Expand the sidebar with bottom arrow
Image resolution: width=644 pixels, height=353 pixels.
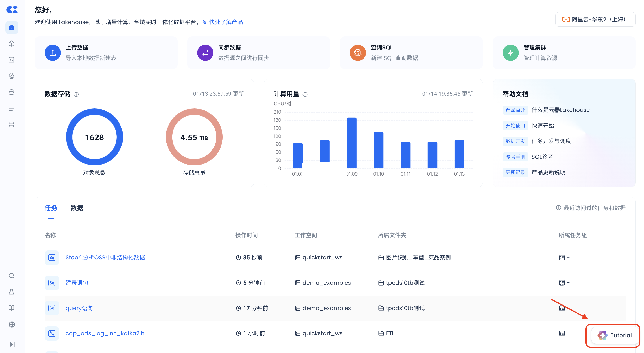tap(11, 344)
